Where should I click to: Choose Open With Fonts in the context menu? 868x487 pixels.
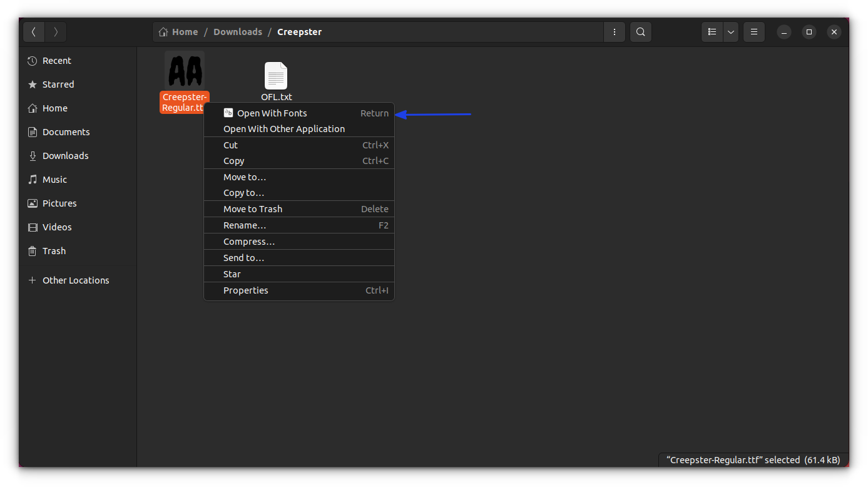(x=272, y=113)
